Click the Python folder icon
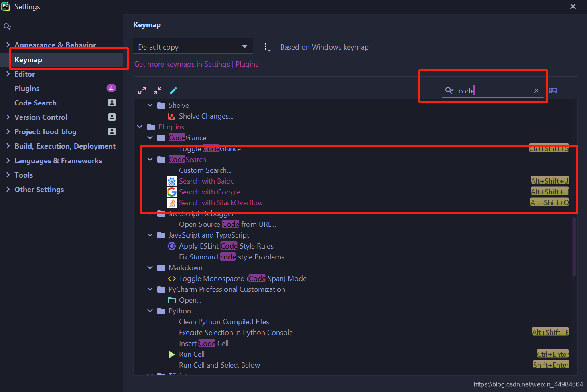 click(x=161, y=311)
